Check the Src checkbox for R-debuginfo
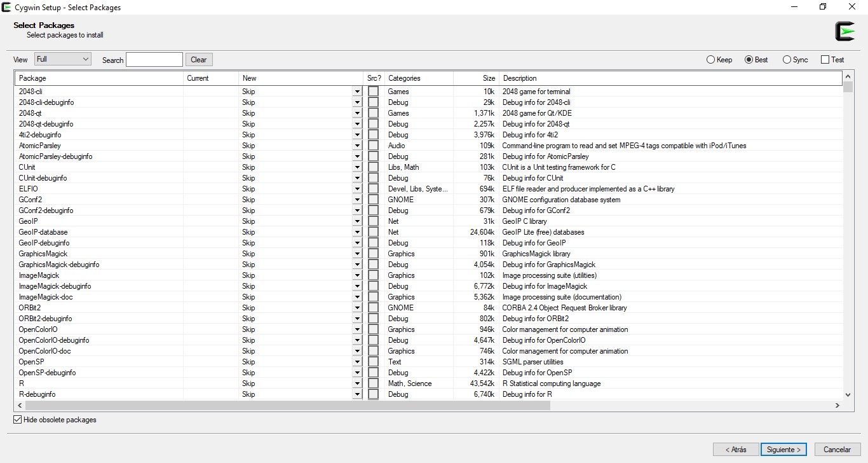Viewport: 868px width, 463px height. (x=373, y=394)
